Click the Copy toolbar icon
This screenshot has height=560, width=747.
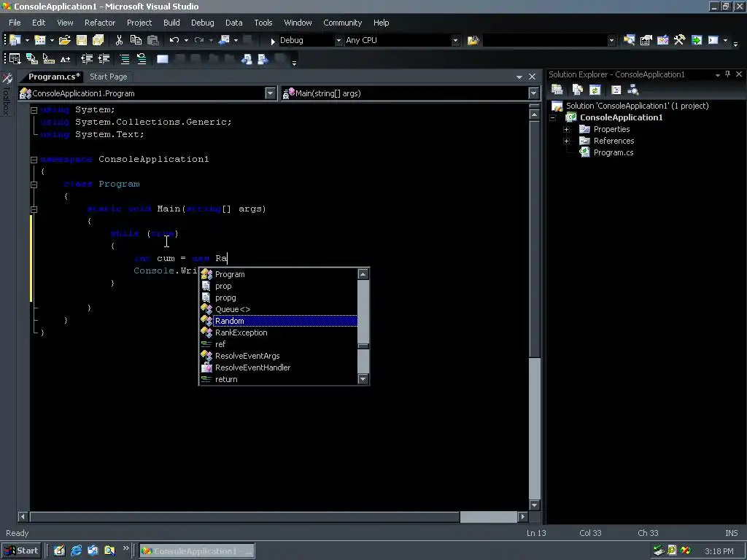(136, 41)
